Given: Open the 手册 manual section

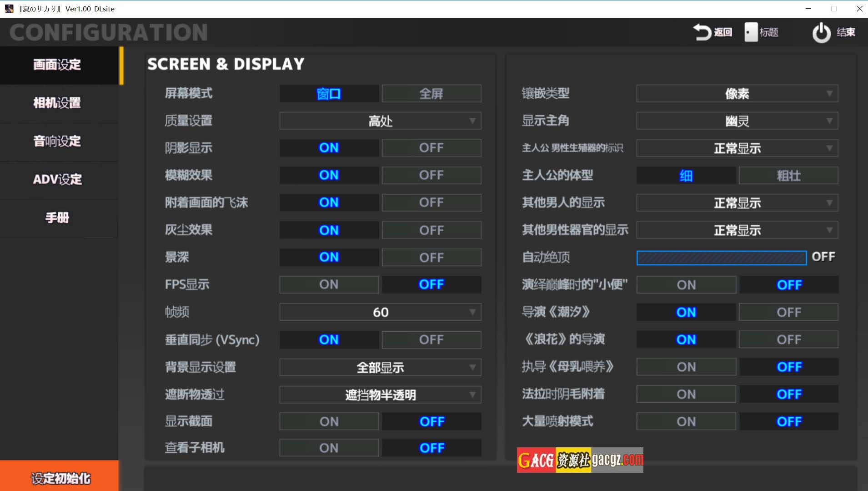Looking at the screenshot, I should 57,218.
